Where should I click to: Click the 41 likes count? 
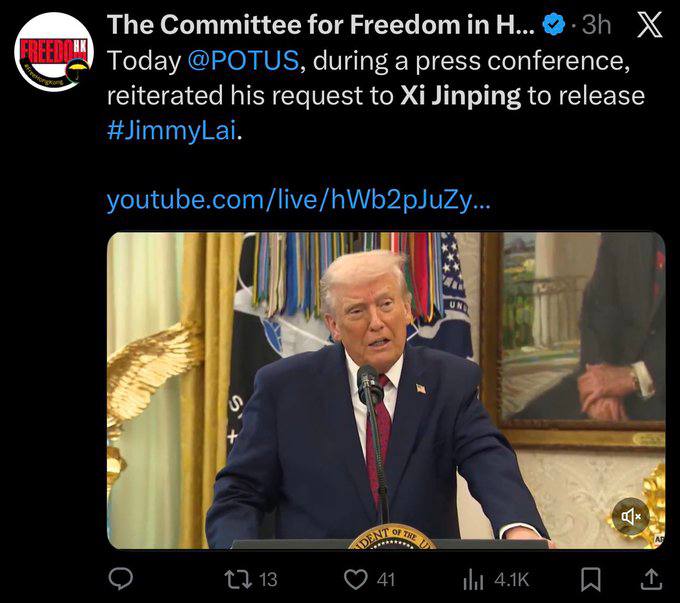[x=386, y=580]
